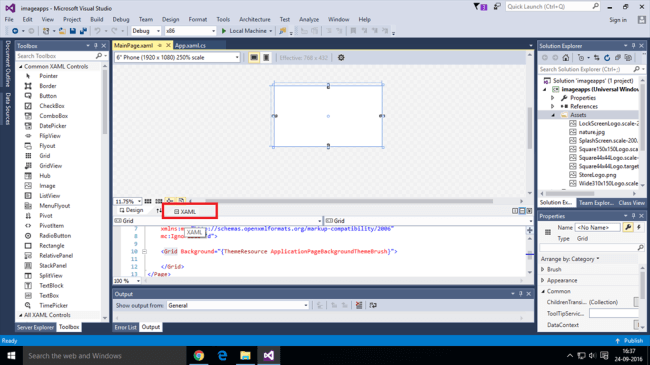
Task: Select the Image control in Toolbox
Action: [47, 186]
